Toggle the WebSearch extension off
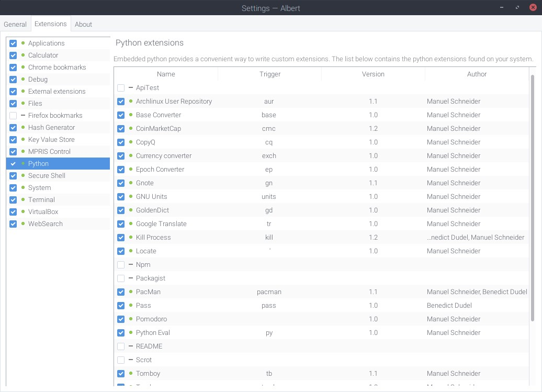This screenshot has height=392, width=542. (x=13, y=223)
